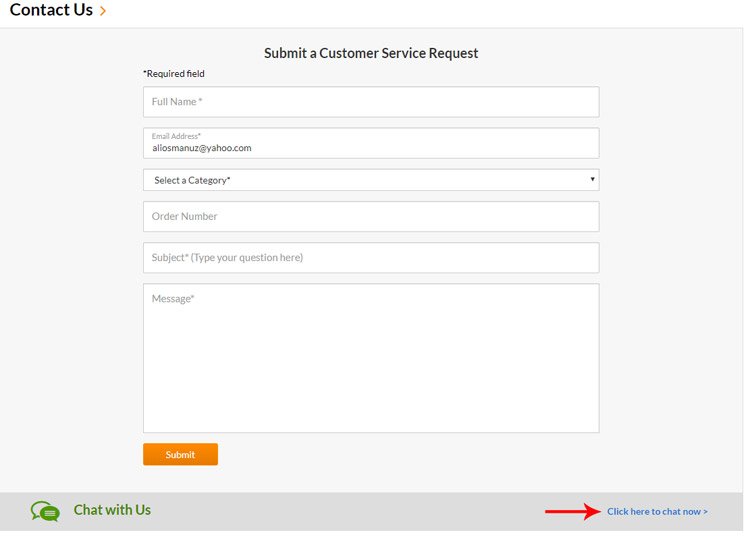
Task: Open Click here to chat now link
Action: click(657, 512)
